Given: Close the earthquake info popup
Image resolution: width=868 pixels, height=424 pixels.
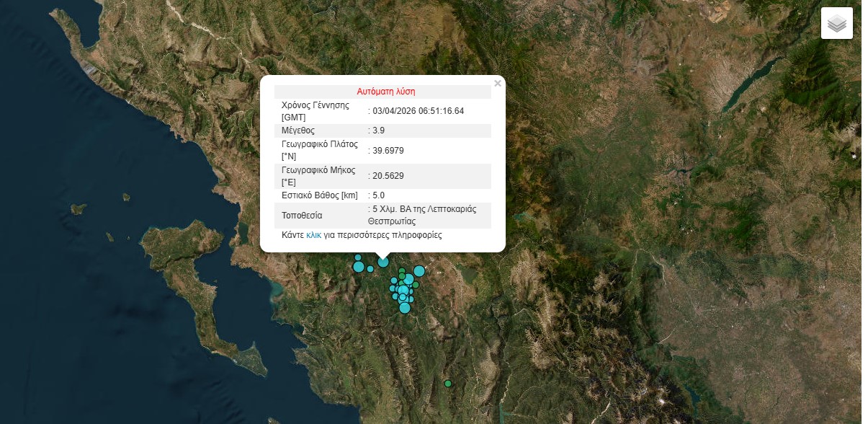Looking at the screenshot, I should (497, 84).
